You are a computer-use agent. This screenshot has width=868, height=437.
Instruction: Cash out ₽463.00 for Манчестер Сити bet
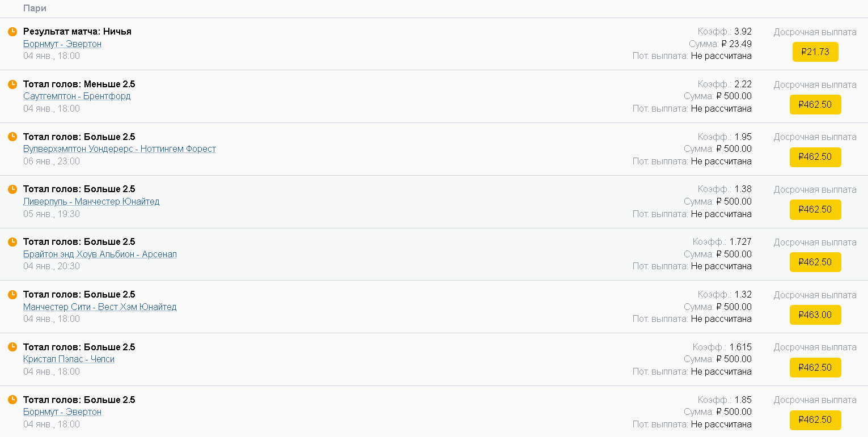tap(815, 315)
